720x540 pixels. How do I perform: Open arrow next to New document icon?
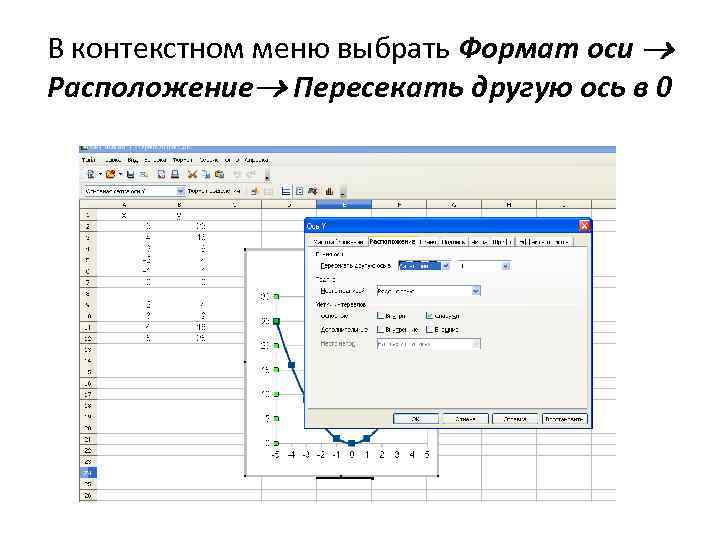(100, 174)
